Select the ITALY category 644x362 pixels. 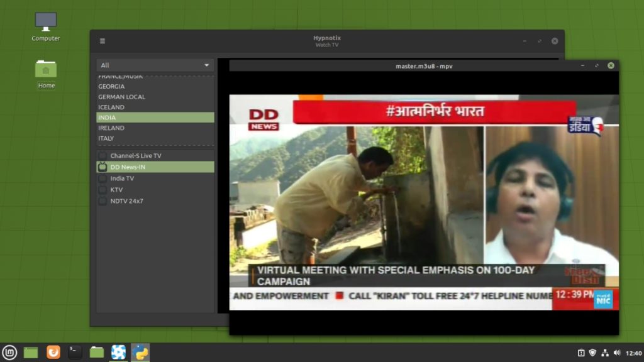(126, 138)
